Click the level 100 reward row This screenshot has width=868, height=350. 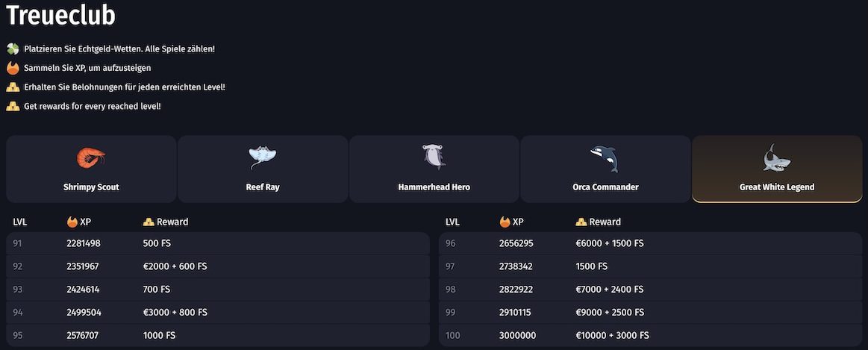(x=649, y=335)
